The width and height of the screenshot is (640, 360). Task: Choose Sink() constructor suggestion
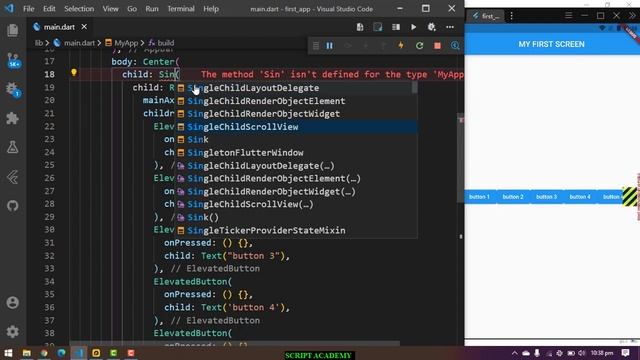pos(296,218)
